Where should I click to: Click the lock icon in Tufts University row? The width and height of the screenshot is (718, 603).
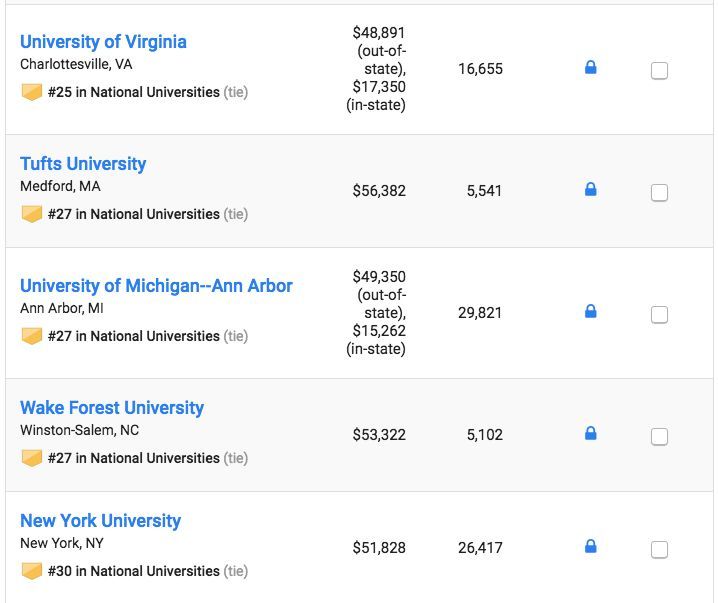point(590,189)
